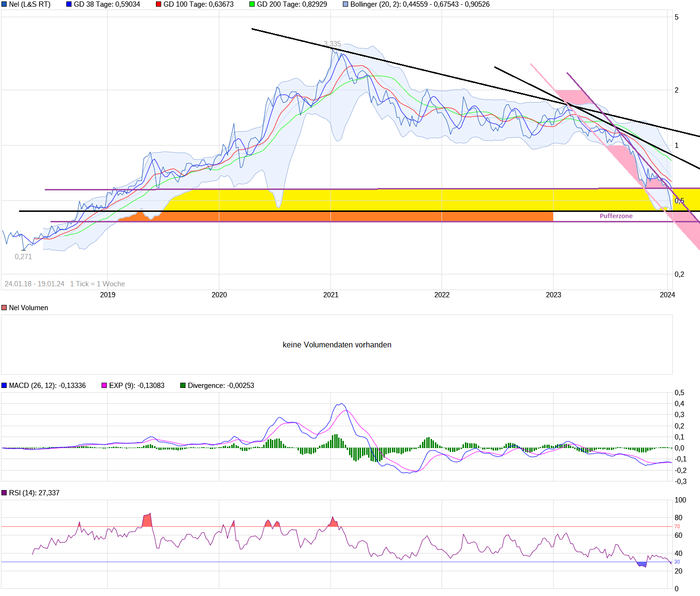Click the red 70 overbought RSI level label
Image resolution: width=700 pixels, height=596 pixels.
[x=677, y=527]
